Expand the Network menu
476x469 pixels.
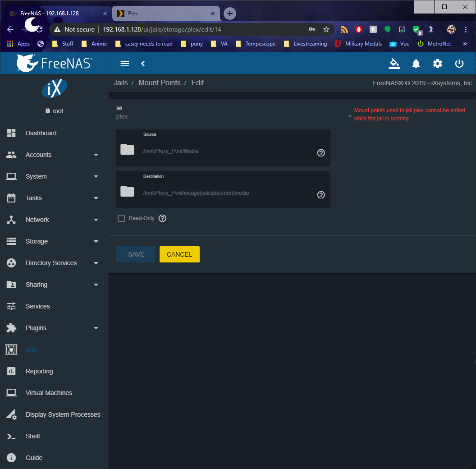(x=55, y=220)
